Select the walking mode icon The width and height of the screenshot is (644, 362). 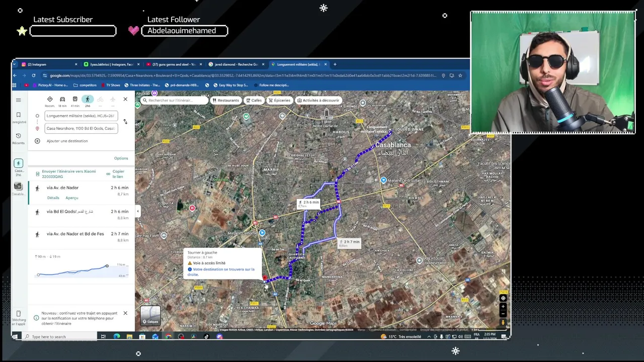click(x=88, y=100)
